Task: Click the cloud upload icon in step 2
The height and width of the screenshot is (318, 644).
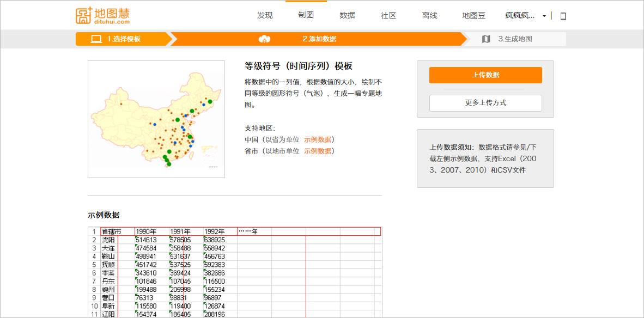Action: (x=264, y=39)
